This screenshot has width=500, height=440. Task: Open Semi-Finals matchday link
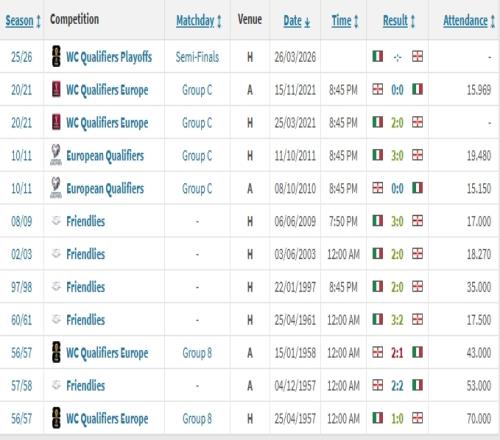tap(197, 57)
